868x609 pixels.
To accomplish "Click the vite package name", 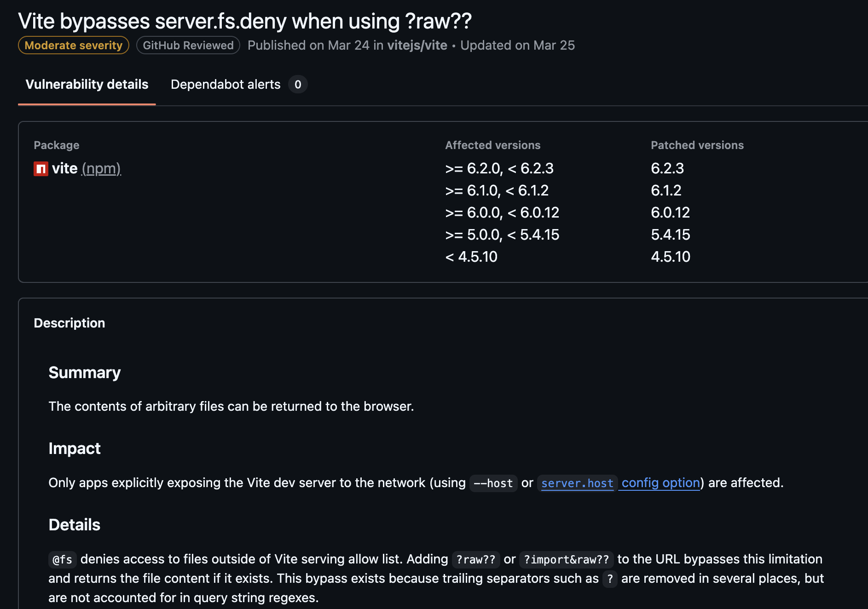I will pyautogui.click(x=64, y=169).
